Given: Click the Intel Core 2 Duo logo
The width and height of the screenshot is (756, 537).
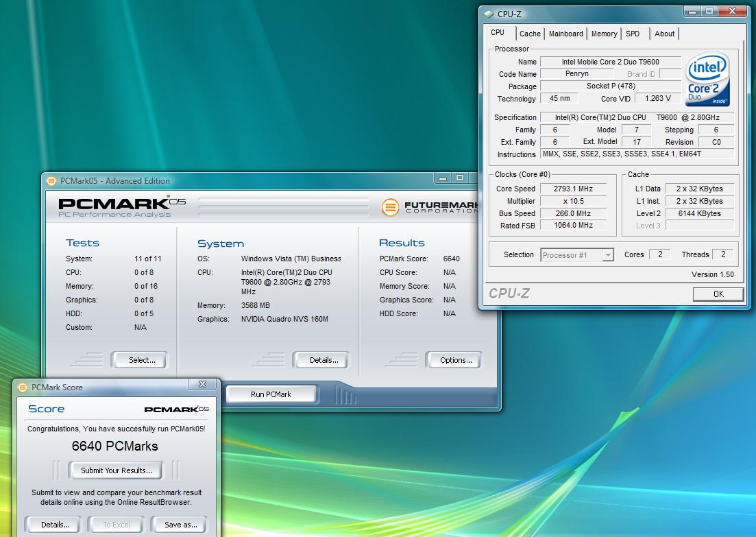Looking at the screenshot, I should (x=707, y=79).
